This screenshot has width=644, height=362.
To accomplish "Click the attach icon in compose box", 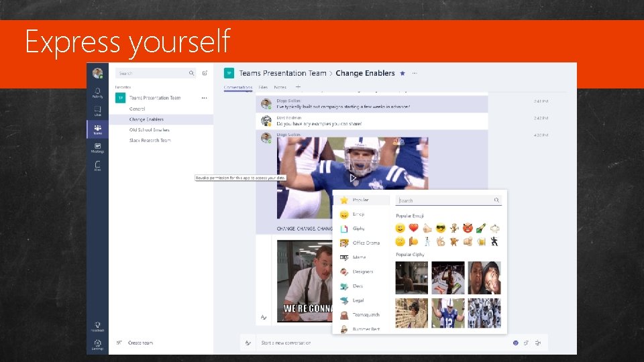I will click(526, 343).
